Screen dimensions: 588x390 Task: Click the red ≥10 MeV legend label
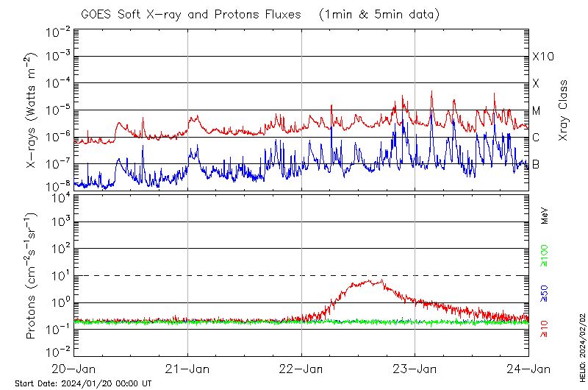point(545,328)
